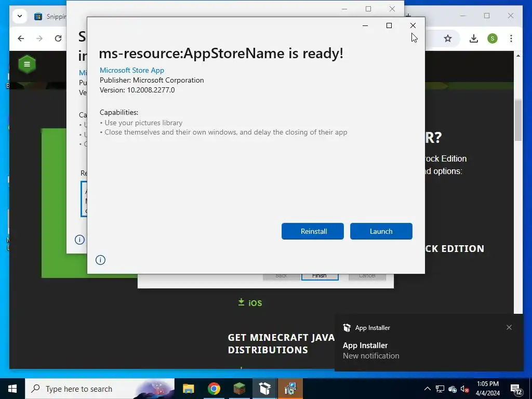Click the info icon in front installer dialog
Screen dimensions: 532x399
pyautogui.click(x=100, y=260)
